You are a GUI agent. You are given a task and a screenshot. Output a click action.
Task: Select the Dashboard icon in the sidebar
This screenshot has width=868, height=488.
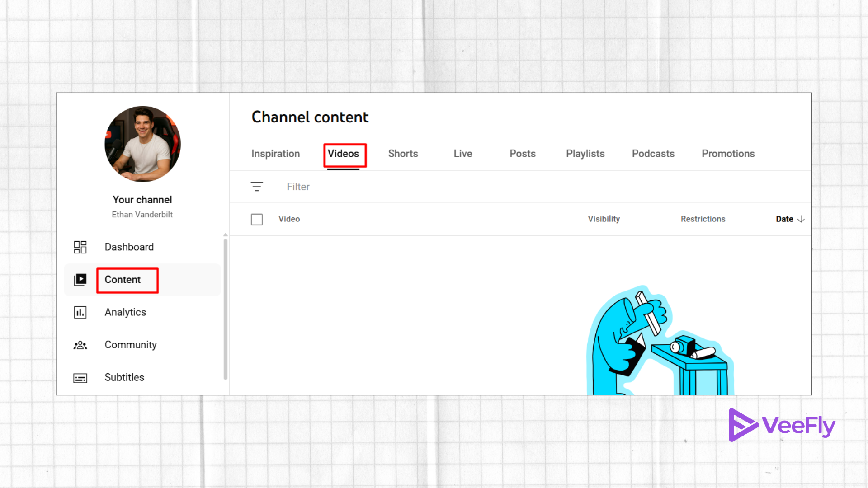coord(80,247)
